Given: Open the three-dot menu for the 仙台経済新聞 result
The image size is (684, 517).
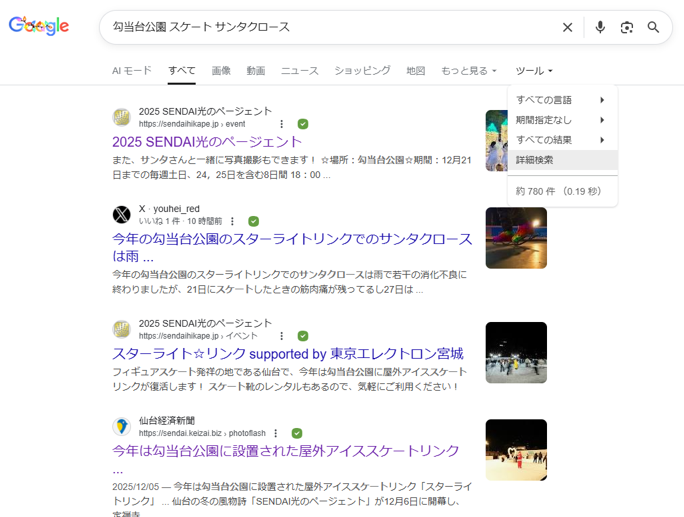Looking at the screenshot, I should click(275, 433).
